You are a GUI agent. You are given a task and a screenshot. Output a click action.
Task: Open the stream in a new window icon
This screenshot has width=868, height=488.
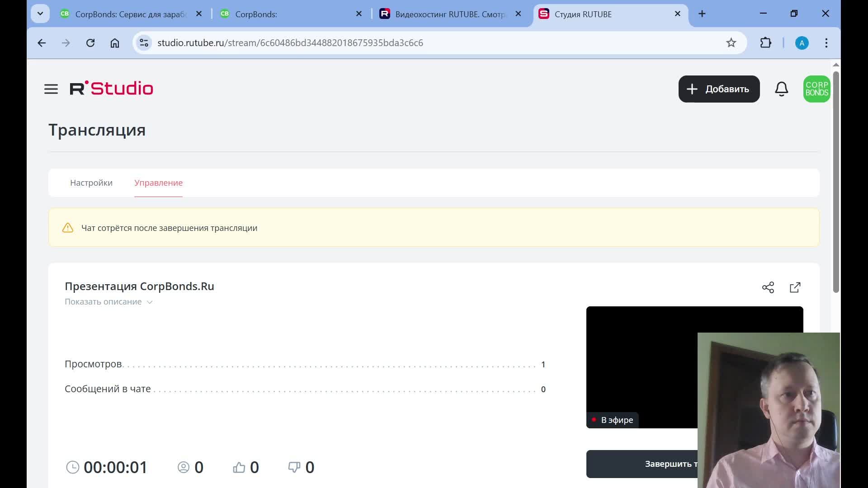795,287
